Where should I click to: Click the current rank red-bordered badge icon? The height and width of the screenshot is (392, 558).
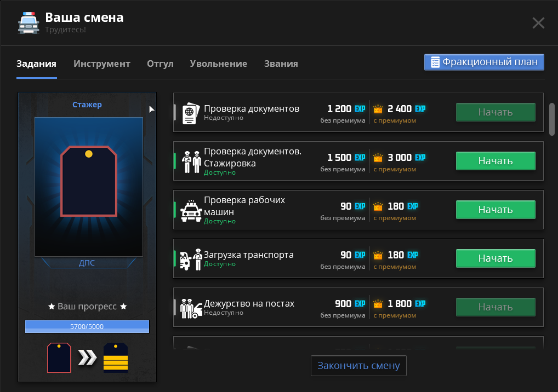[59, 358]
